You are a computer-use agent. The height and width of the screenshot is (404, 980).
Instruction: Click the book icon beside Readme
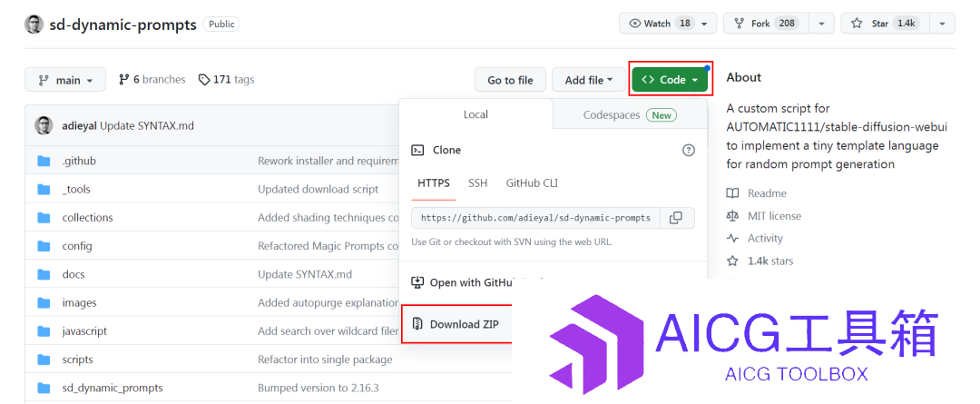tap(732, 193)
